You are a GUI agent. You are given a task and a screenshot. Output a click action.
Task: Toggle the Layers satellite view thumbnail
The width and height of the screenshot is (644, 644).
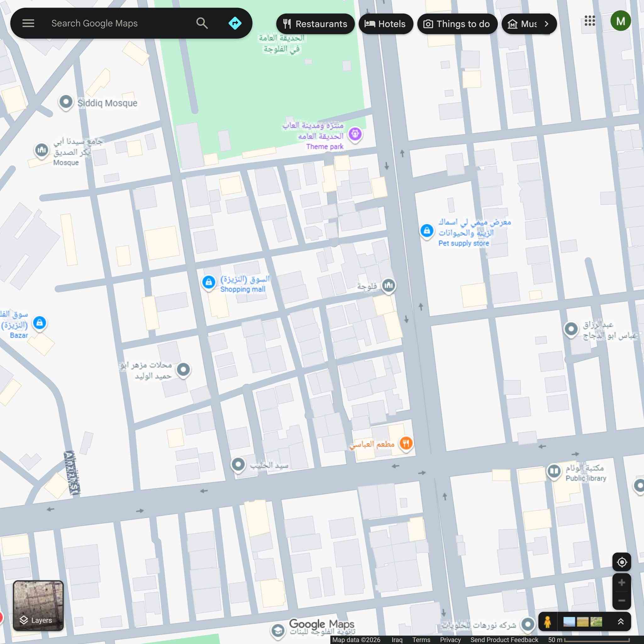pos(38,605)
